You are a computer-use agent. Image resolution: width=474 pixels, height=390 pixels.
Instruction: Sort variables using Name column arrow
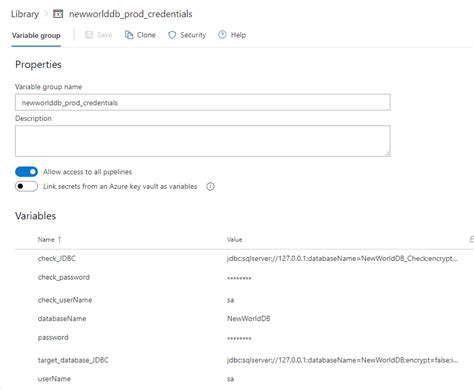[x=60, y=239]
